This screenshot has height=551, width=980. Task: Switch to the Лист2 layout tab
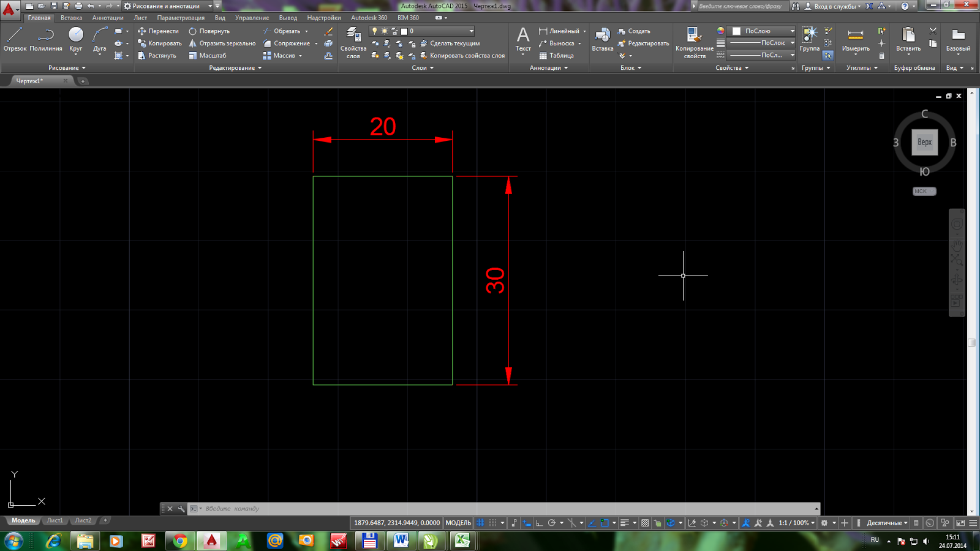tap(83, 520)
